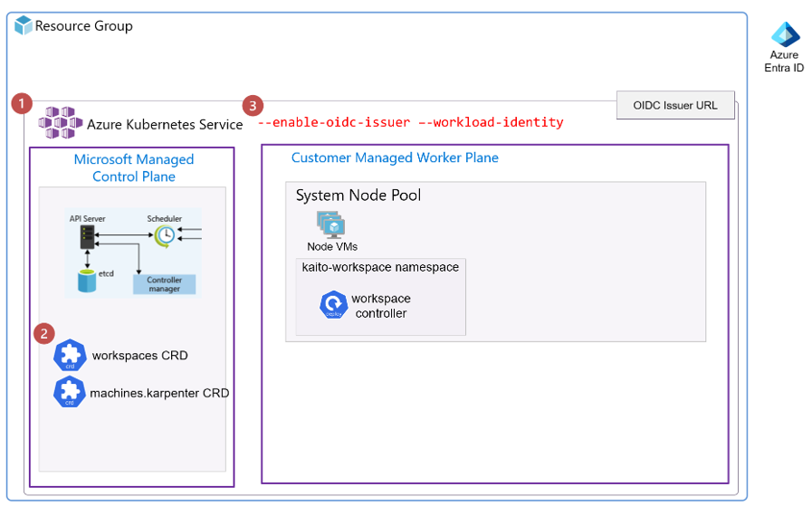Image resolution: width=812 pixels, height=506 pixels.
Task: Click the kaito-workspace namespace label
Action: pos(380,267)
